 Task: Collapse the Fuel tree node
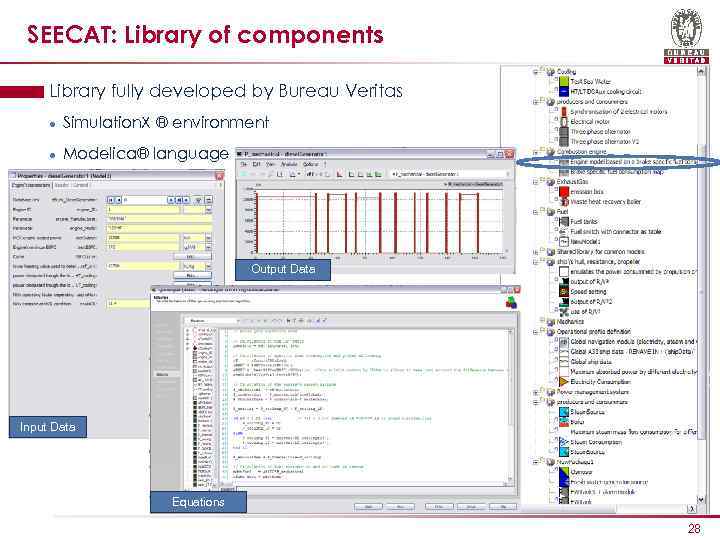tap(535, 212)
